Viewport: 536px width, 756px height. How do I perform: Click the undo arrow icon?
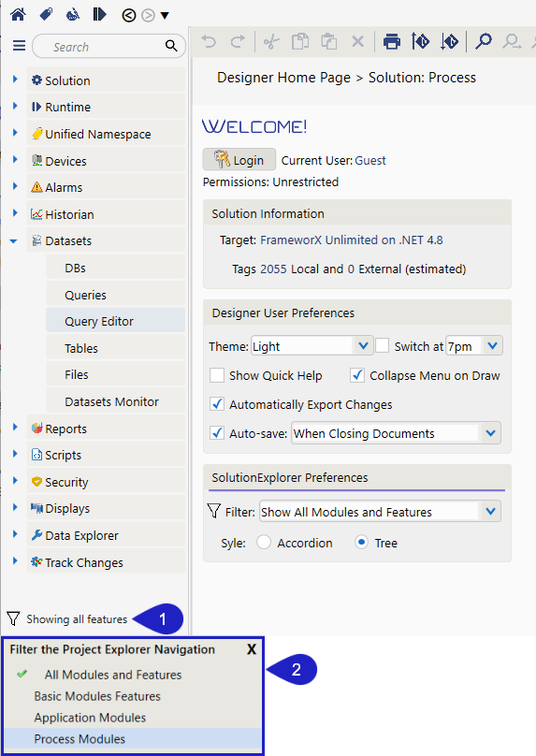coord(209,42)
